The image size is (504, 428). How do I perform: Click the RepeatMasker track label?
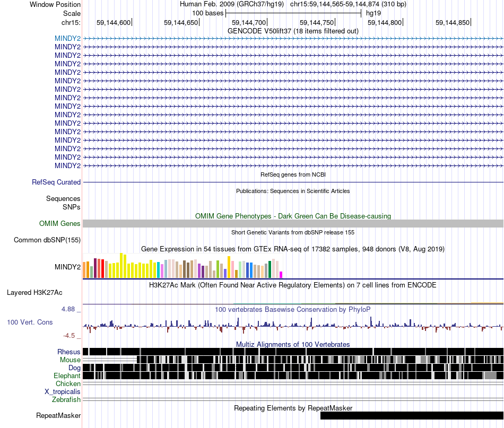pos(58,415)
